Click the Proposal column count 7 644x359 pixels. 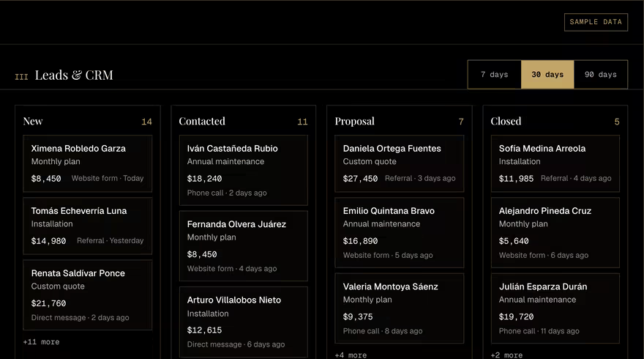461,122
